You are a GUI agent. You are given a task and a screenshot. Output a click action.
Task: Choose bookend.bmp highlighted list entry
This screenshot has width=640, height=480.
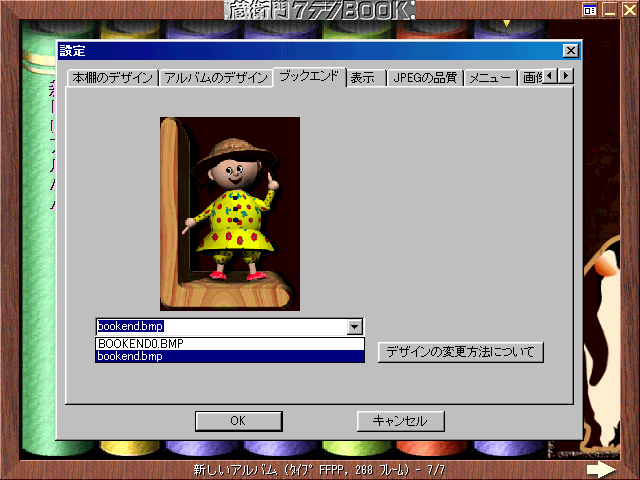pyautogui.click(x=230, y=356)
